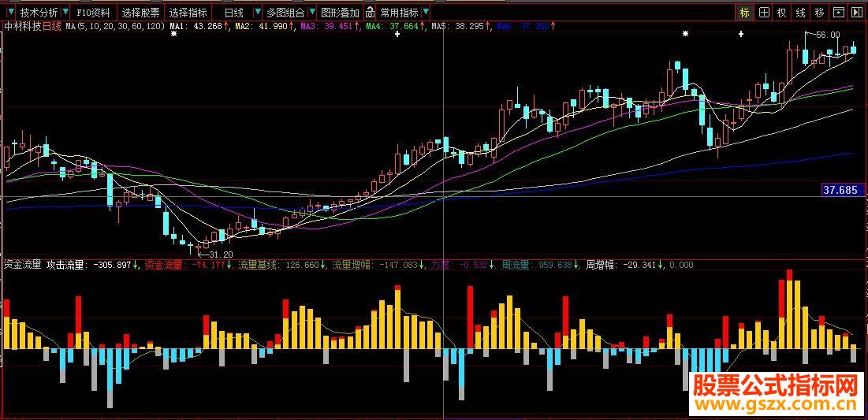Click the MA5: 38.295 value

coord(457,25)
